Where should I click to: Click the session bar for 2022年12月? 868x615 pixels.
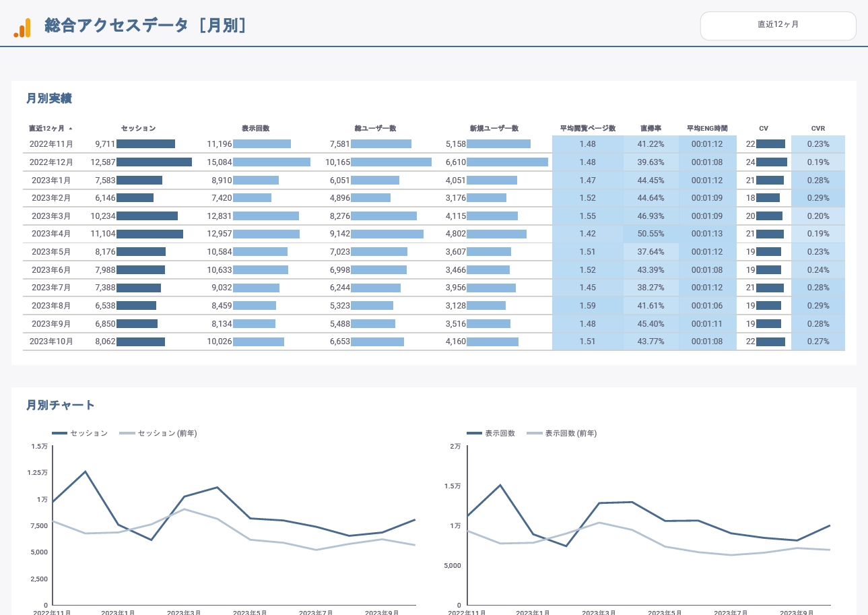(154, 162)
